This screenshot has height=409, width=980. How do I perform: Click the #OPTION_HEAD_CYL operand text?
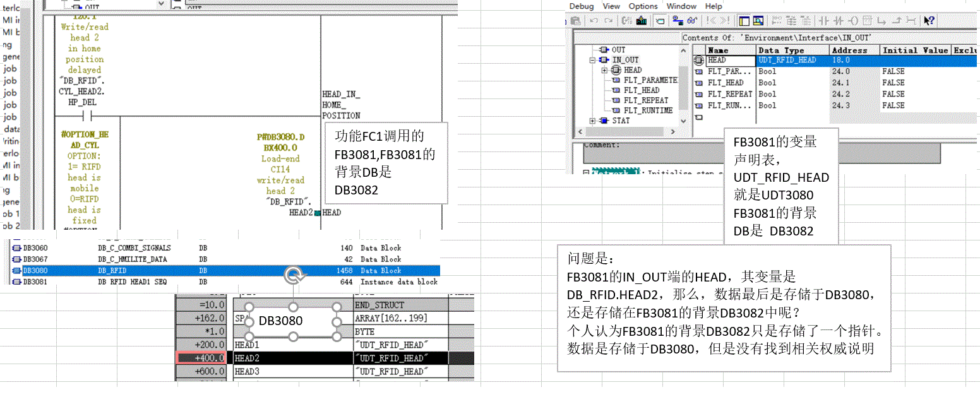click(x=85, y=140)
